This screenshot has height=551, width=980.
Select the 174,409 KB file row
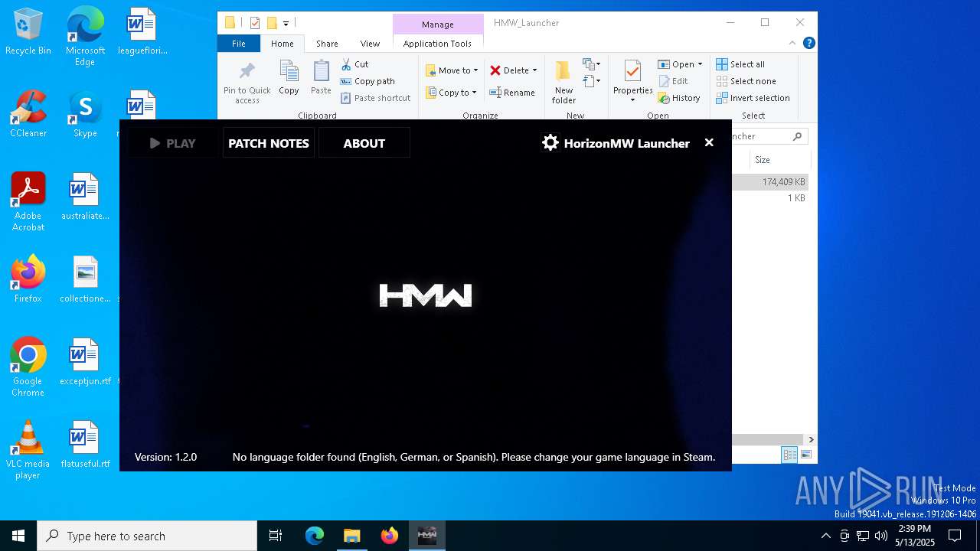[x=770, y=182]
